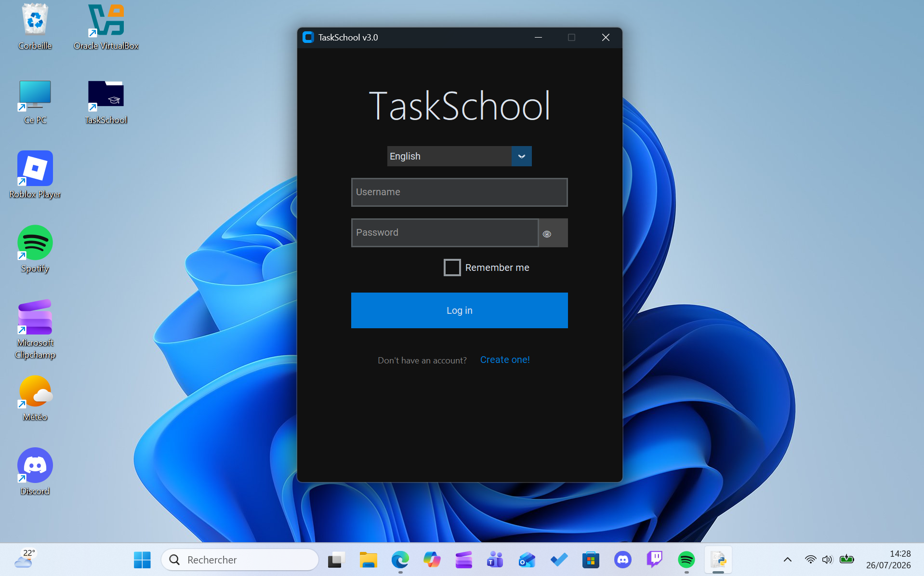The image size is (924, 576).
Task: Select the Ce PC desktop icon
Action: click(x=35, y=102)
